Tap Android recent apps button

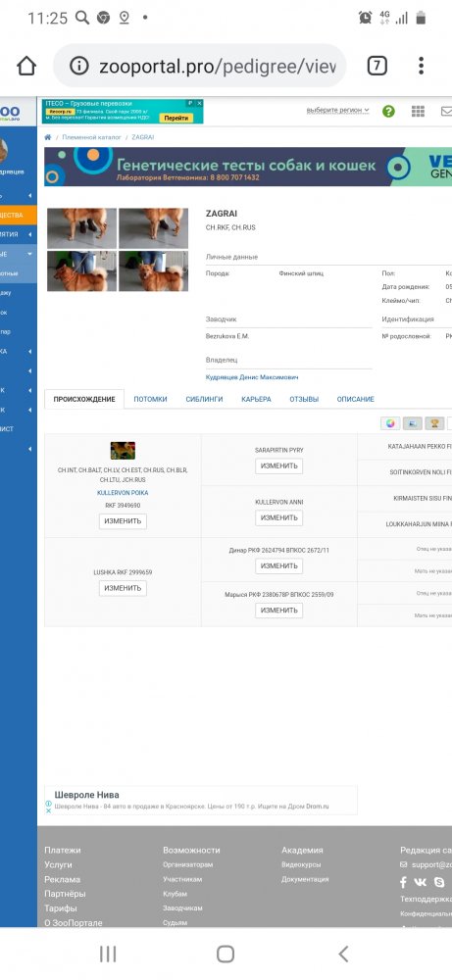click(108, 954)
